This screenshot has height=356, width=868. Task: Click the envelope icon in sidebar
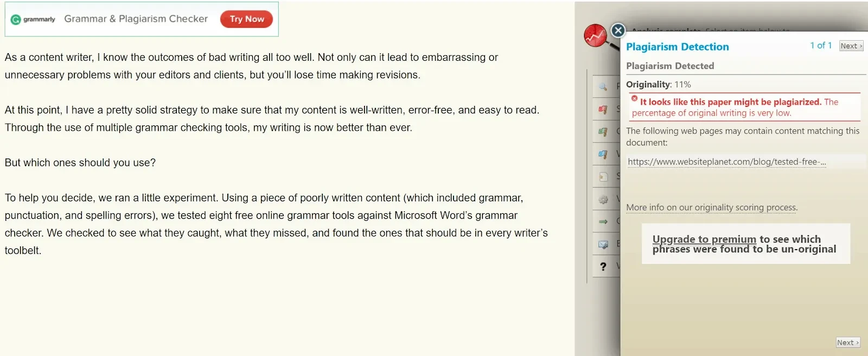tap(603, 244)
